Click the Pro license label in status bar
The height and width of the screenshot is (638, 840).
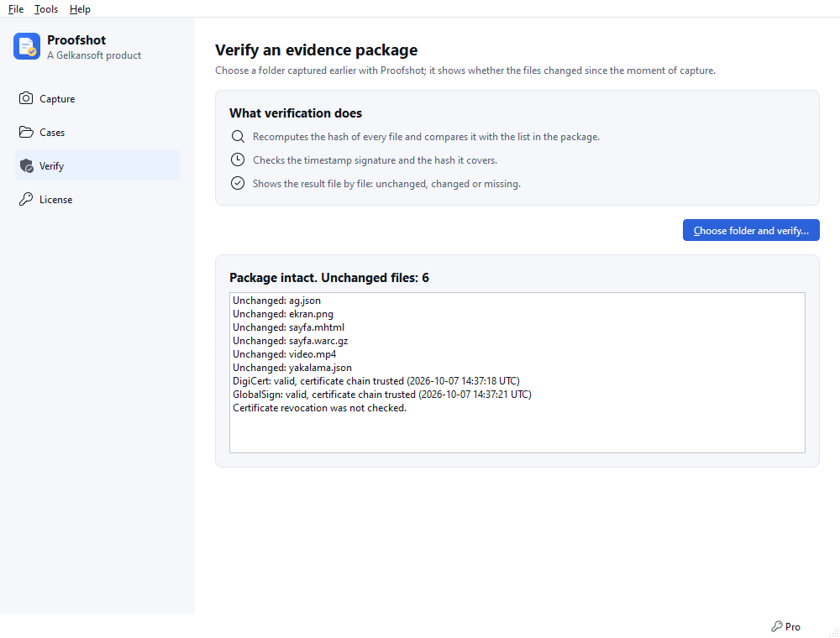coord(793,627)
